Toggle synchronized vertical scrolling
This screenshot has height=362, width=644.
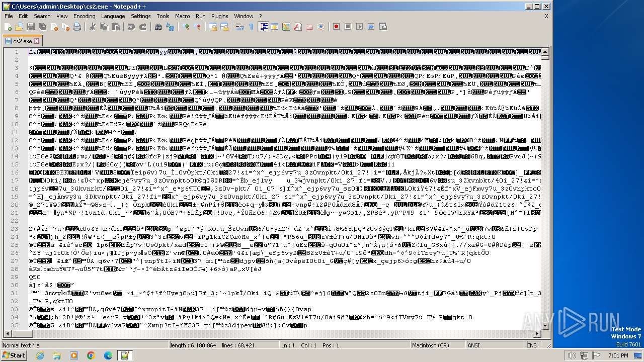tap(213, 27)
